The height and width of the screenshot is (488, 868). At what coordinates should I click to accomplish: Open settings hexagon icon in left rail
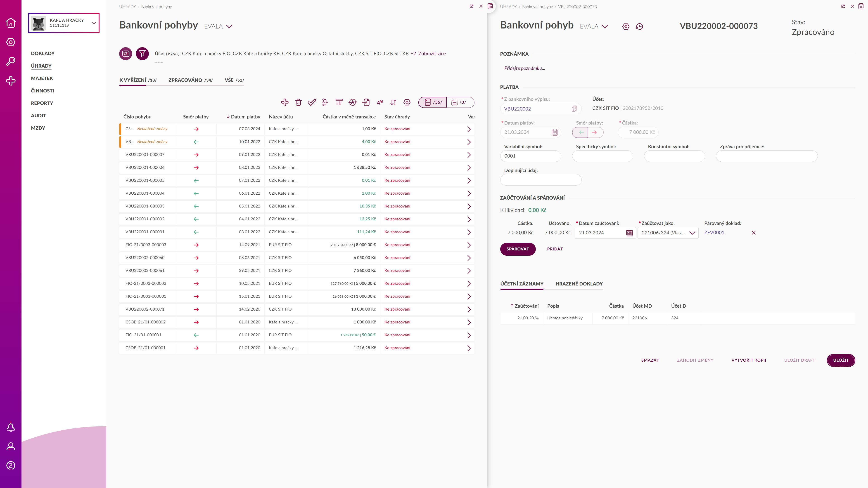[x=11, y=42]
